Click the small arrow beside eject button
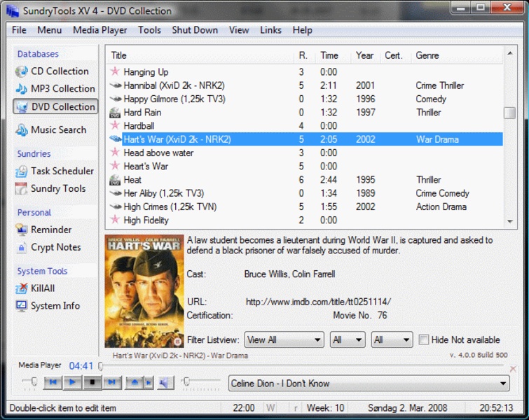The height and width of the screenshot is (420, 529). 149,382
